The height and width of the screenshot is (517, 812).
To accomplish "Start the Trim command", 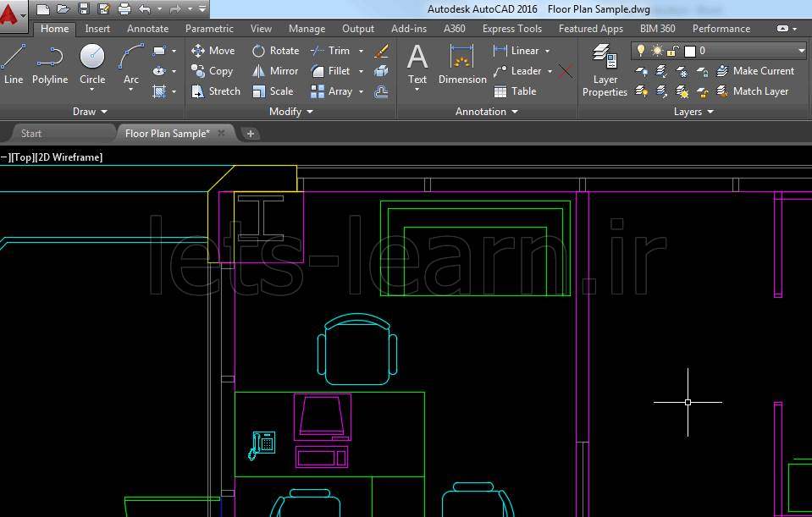I will pyautogui.click(x=330, y=51).
